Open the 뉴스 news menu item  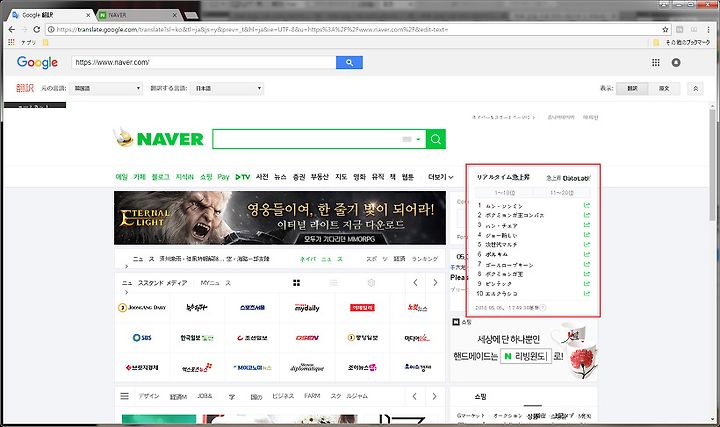tap(280, 177)
